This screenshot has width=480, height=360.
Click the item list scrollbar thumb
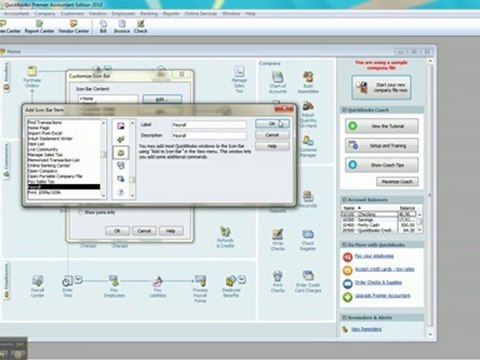pos(103,154)
